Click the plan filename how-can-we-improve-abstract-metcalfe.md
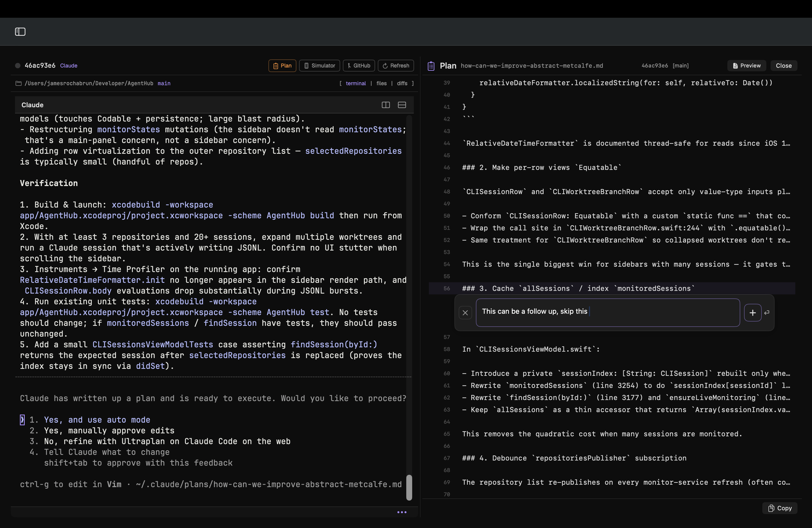This screenshot has width=812, height=528. 531,66
